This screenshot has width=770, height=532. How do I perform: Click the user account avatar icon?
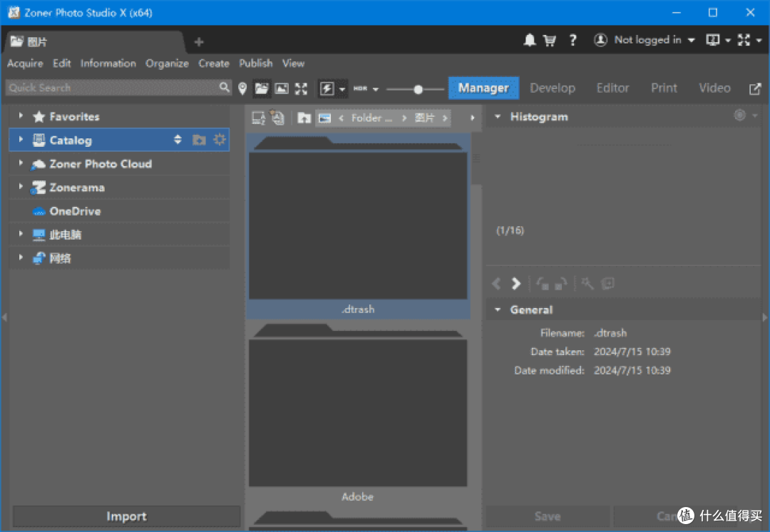point(600,40)
